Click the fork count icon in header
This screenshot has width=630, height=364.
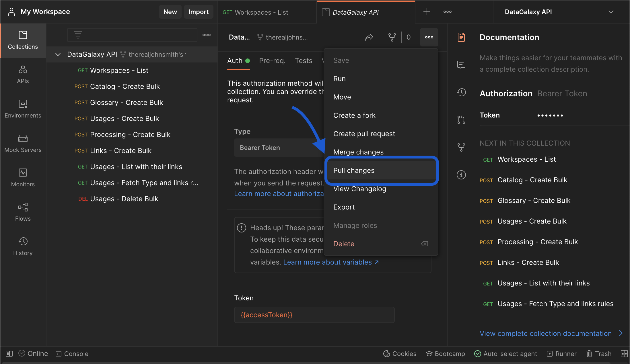coord(392,37)
